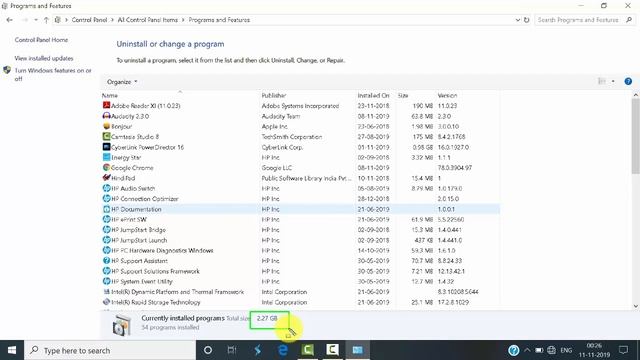
Task: Sort by the Size column header
Action: (415, 95)
